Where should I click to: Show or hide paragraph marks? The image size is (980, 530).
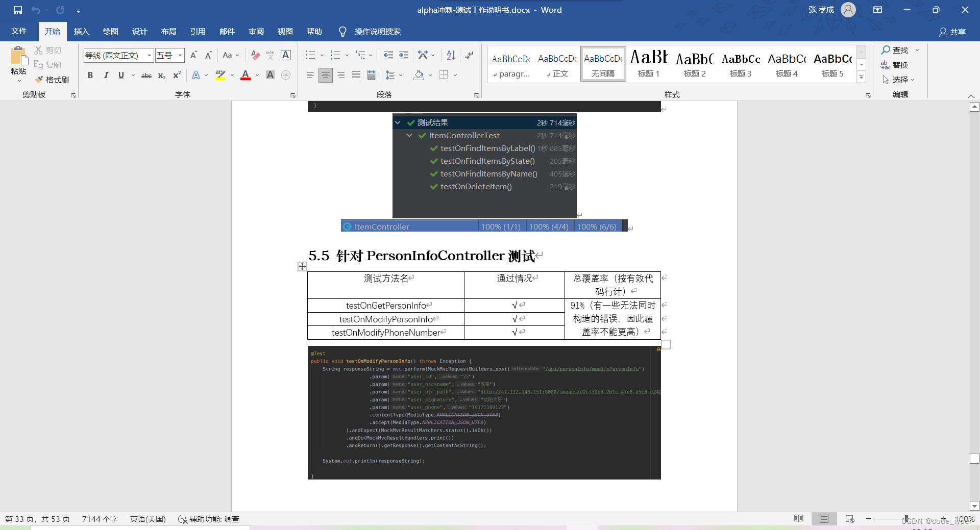(470, 55)
